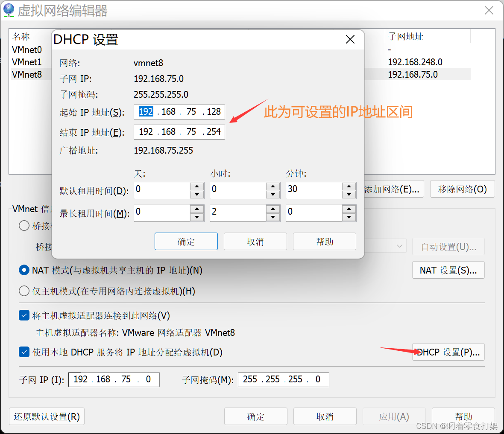Click 确定 in the DHCP 设置 dialog
This screenshot has height=434, width=504.
pos(186,241)
